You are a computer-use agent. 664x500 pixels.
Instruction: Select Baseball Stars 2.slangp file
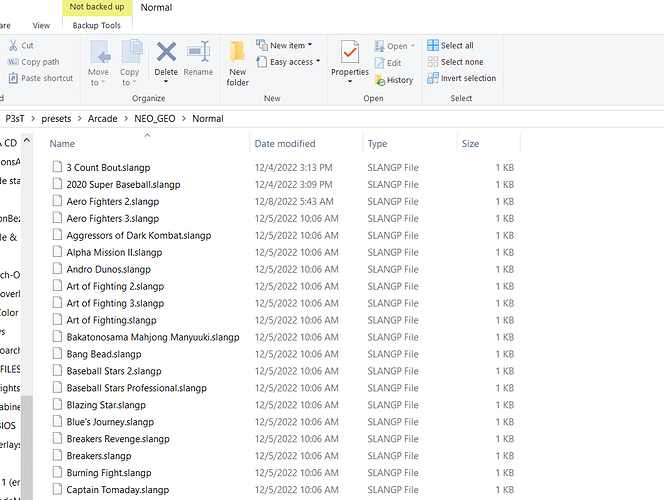114,371
